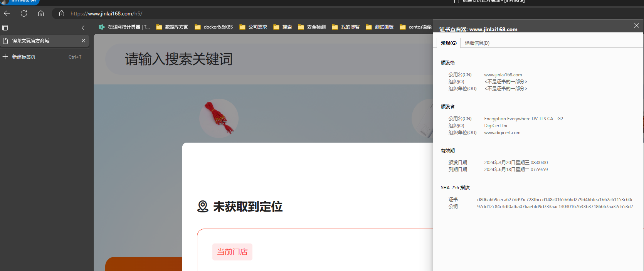The height and width of the screenshot is (271, 644).
Task: Reload the page with refresh icon
Action: pyautogui.click(x=24, y=13)
